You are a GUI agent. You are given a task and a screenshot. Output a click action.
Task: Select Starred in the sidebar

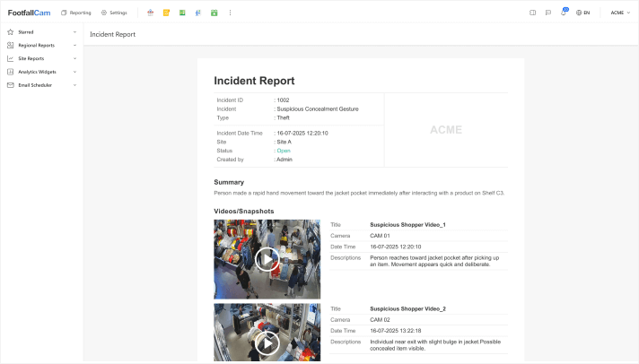tap(26, 31)
